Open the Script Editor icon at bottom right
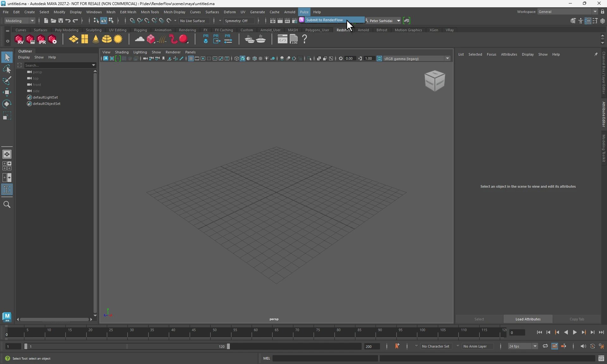 click(x=601, y=358)
